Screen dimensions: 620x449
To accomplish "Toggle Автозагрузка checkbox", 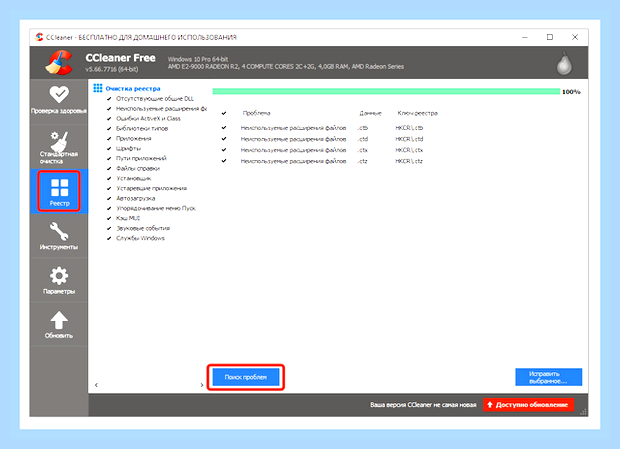I will (x=109, y=198).
